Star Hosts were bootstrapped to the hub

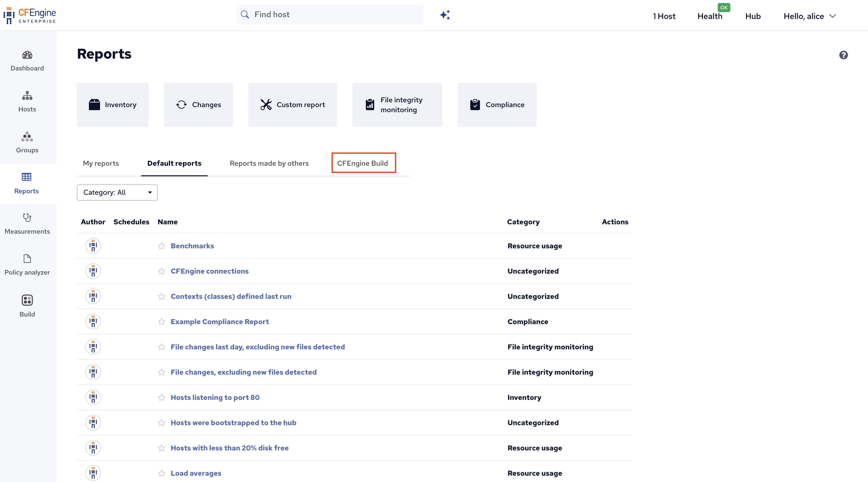162,423
